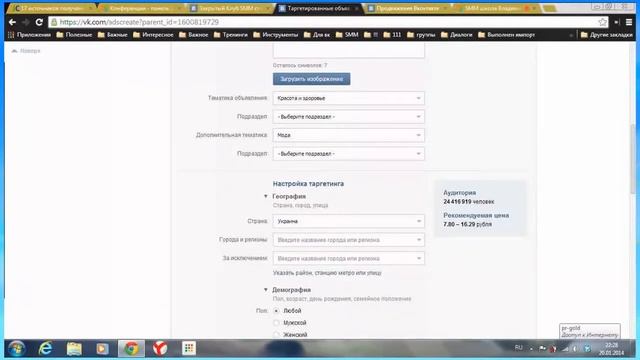Switch to the SMM школа tab
This screenshot has height=360, width=640.
click(x=496, y=8)
